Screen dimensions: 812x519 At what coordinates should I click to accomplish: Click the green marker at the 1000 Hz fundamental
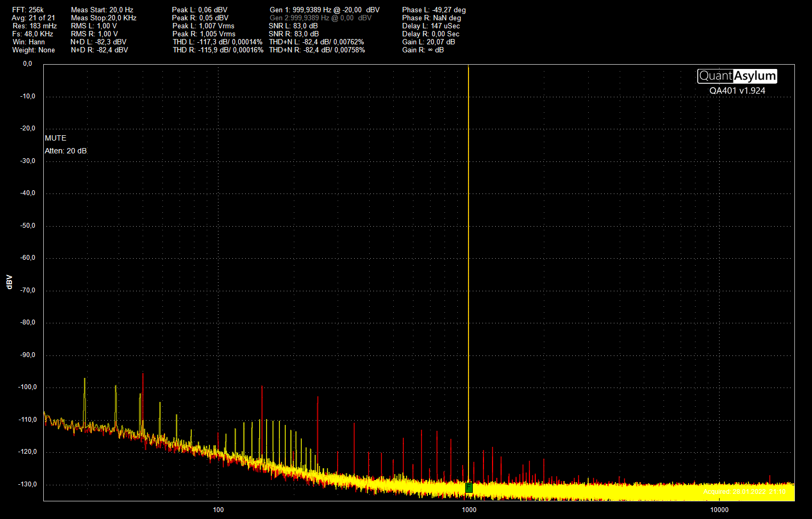(469, 487)
